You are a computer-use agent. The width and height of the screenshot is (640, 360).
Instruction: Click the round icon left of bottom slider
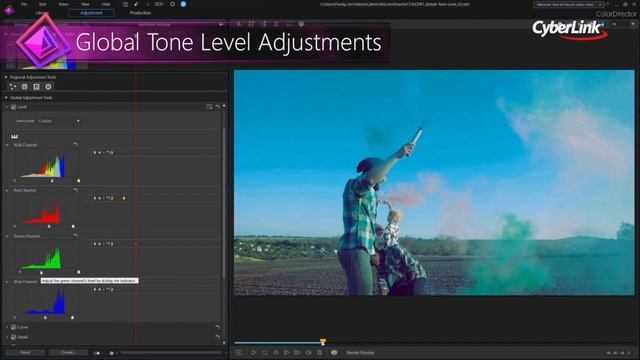point(111,353)
